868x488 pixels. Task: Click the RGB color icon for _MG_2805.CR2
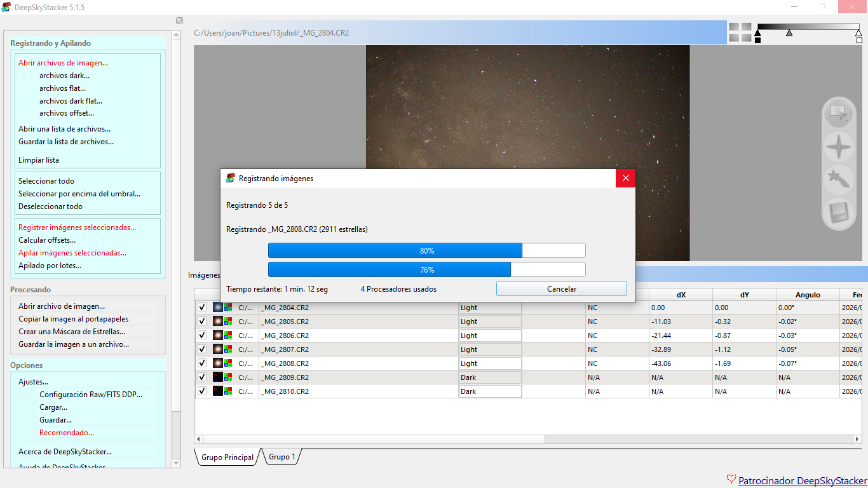228,322
